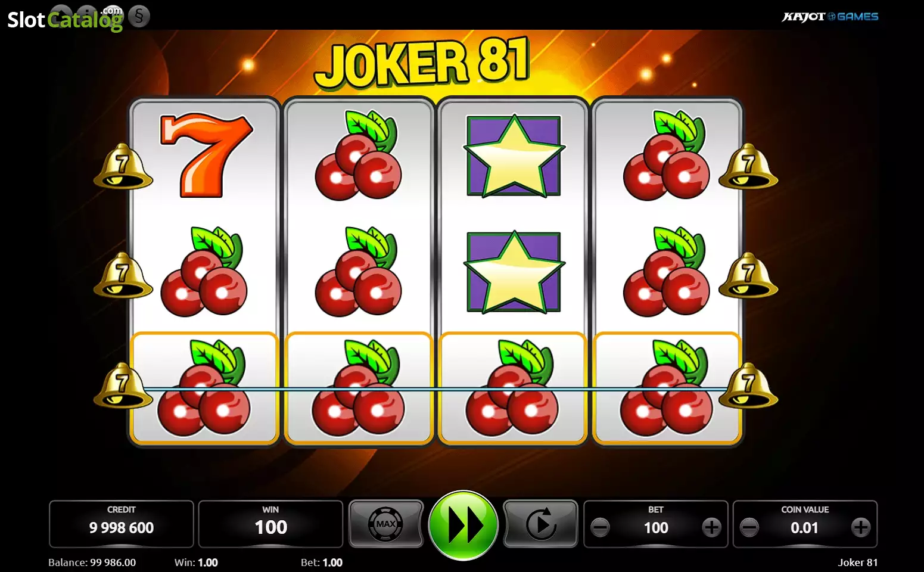Click the middle-right golden bell payline marker
The height and width of the screenshot is (572, 924).
748,275
